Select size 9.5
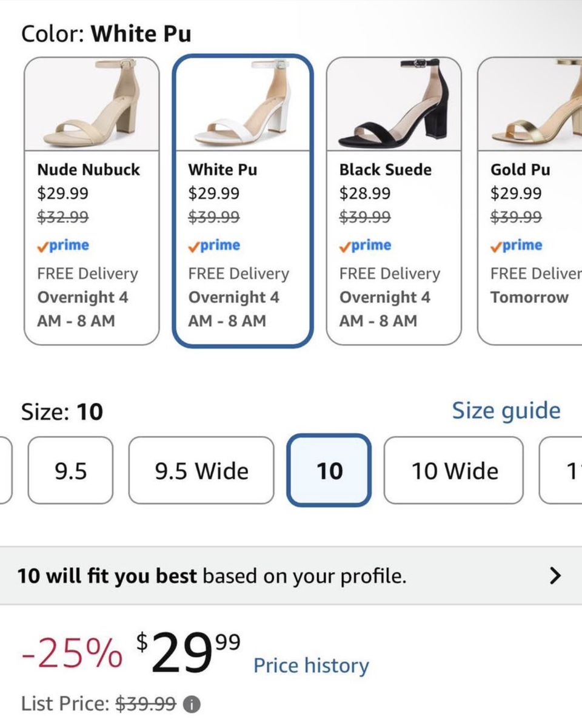 70,470
